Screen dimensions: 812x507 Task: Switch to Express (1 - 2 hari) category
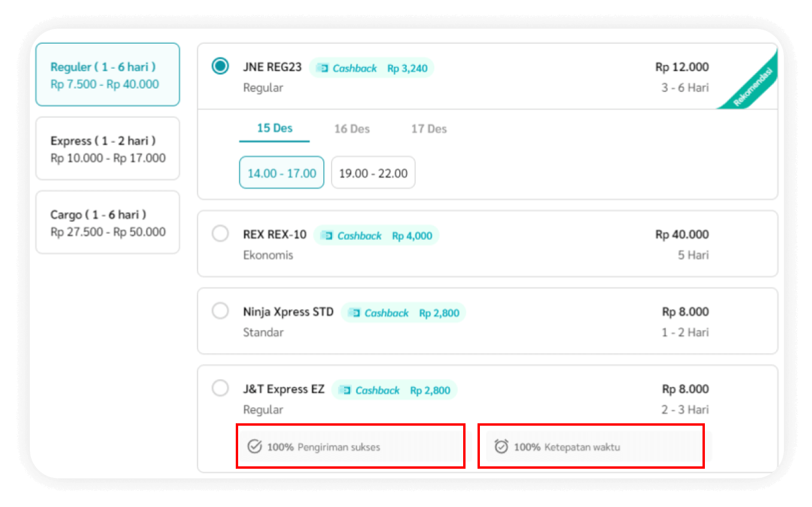pos(108,149)
